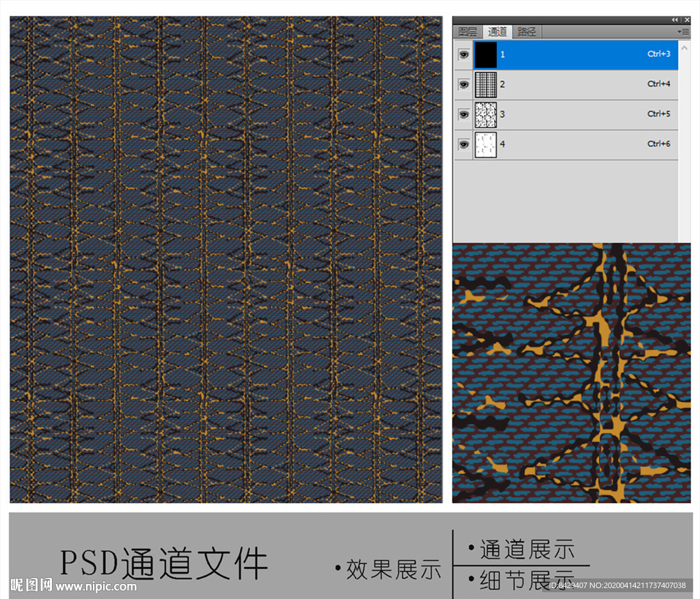Select the 通道 (Channels) tab
700x599 pixels.
[x=497, y=31]
